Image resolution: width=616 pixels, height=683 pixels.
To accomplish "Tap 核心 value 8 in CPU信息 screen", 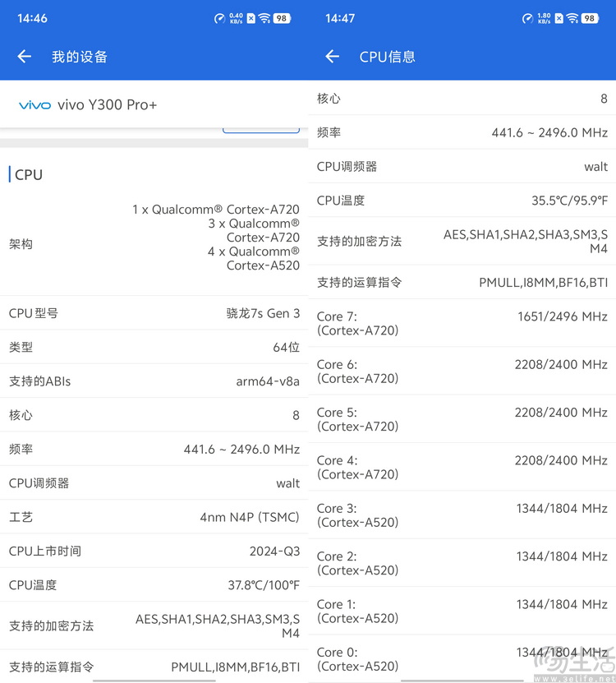I will click(x=604, y=99).
